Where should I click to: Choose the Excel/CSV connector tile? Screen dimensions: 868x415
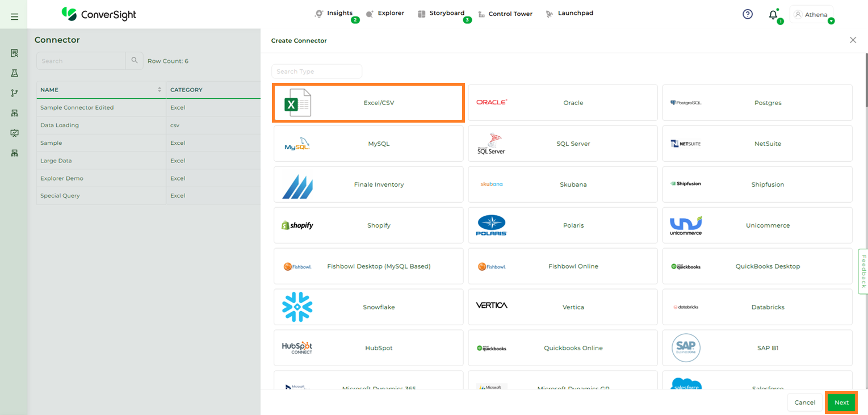[368, 103]
